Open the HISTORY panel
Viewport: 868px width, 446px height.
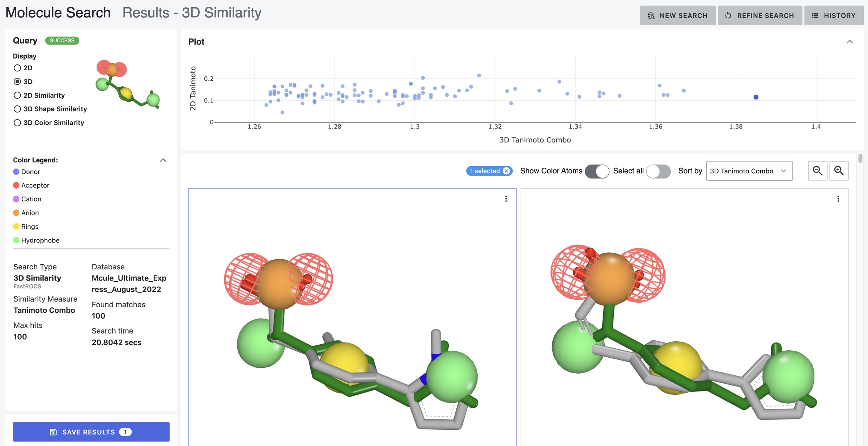click(834, 15)
